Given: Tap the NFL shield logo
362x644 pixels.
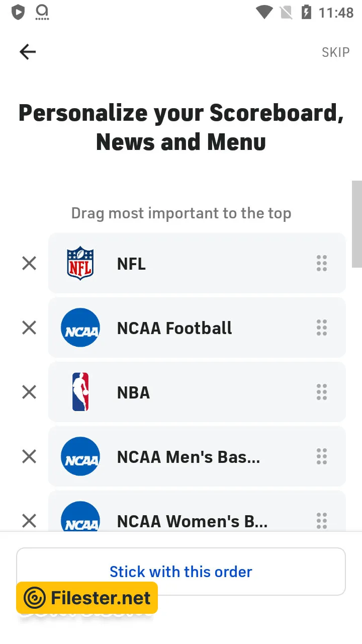Looking at the screenshot, I should [80, 263].
